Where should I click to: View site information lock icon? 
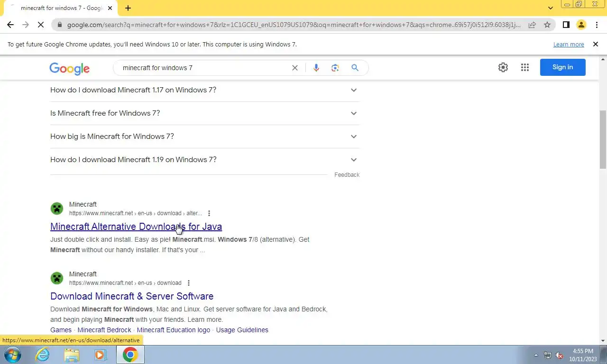[x=59, y=25]
